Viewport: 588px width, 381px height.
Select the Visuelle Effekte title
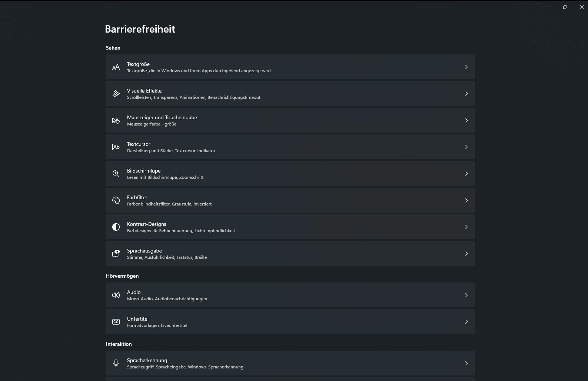144,91
